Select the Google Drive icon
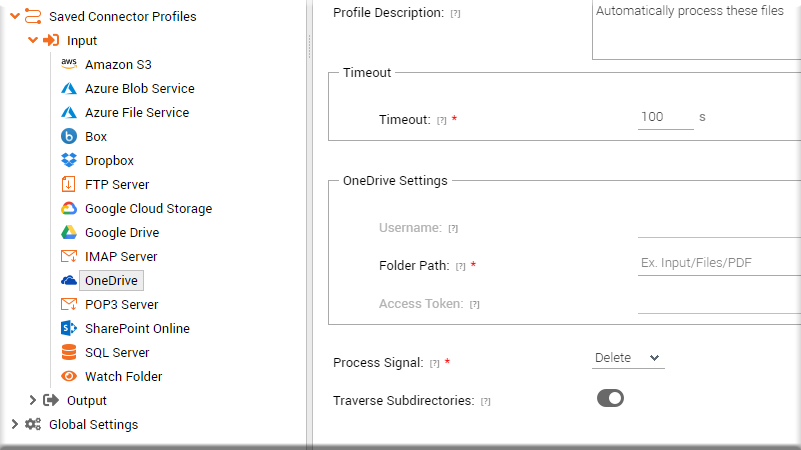This screenshot has height=450, width=801. coord(69,232)
